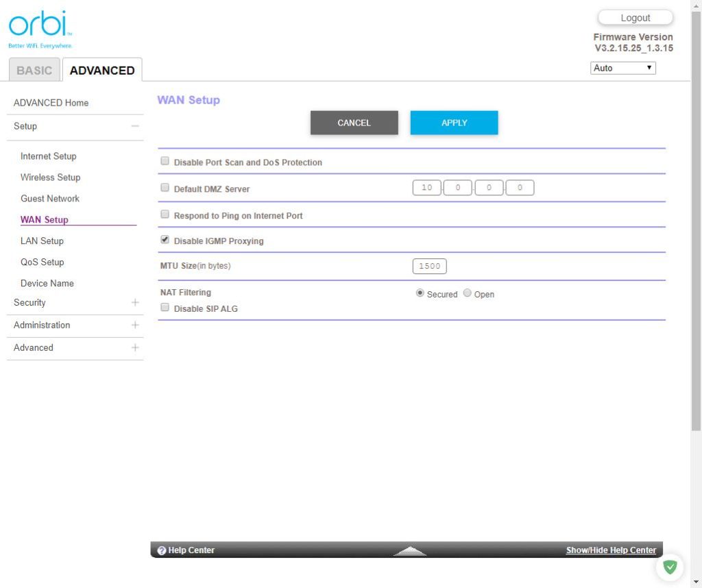Check the Default DMZ Server box
The image size is (702, 588).
(x=165, y=188)
